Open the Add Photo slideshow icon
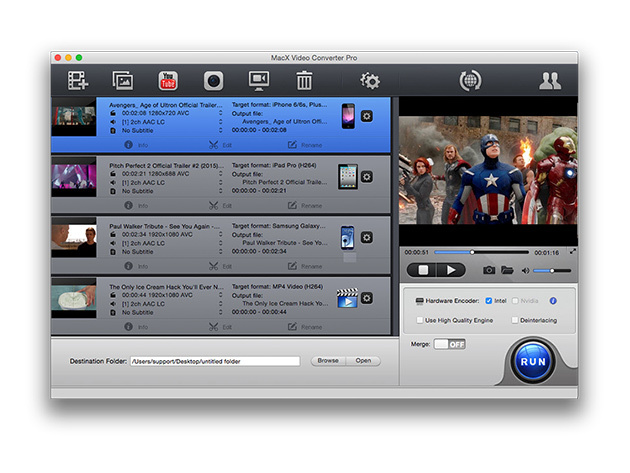This screenshot has width=630, height=473. pyautogui.click(x=123, y=80)
